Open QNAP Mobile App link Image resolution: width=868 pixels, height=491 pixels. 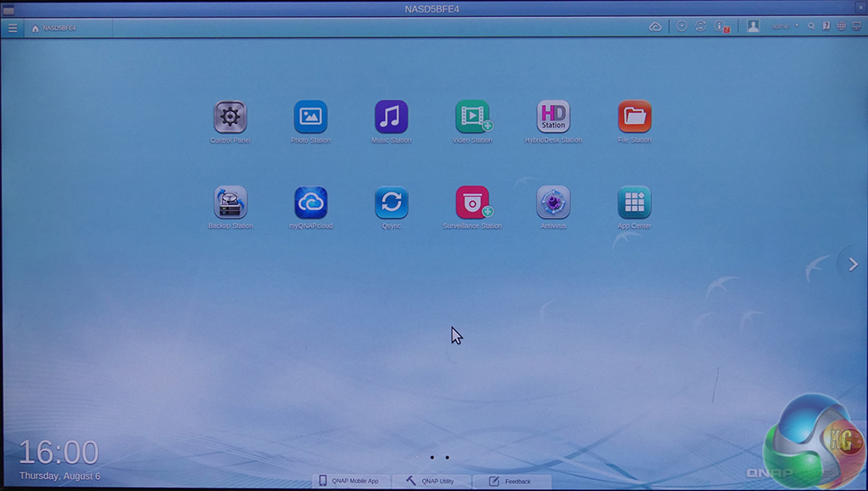pyautogui.click(x=351, y=481)
